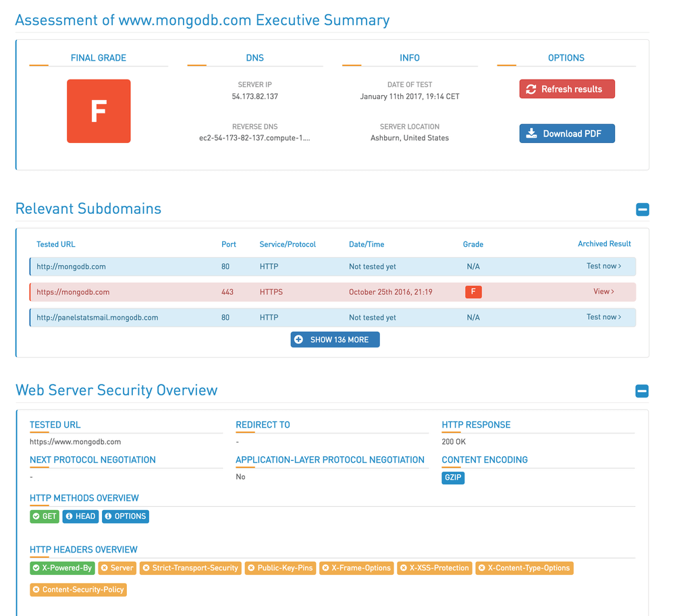Click server location Ashburn, United States
The width and height of the screenshot is (675, 616).
(410, 138)
